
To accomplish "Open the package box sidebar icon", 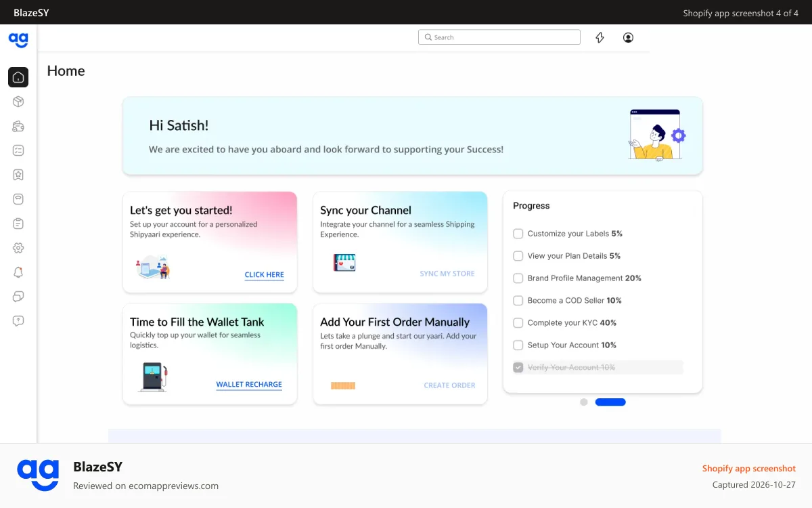I will (x=18, y=102).
